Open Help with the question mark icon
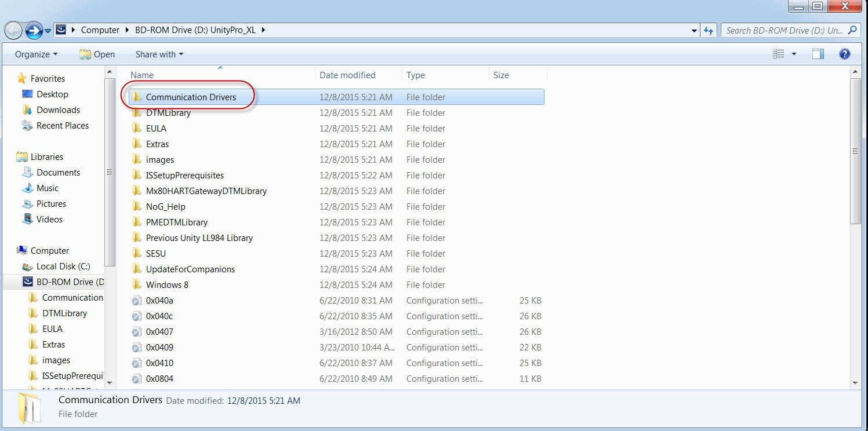This screenshot has height=431, width=868. 845,54
